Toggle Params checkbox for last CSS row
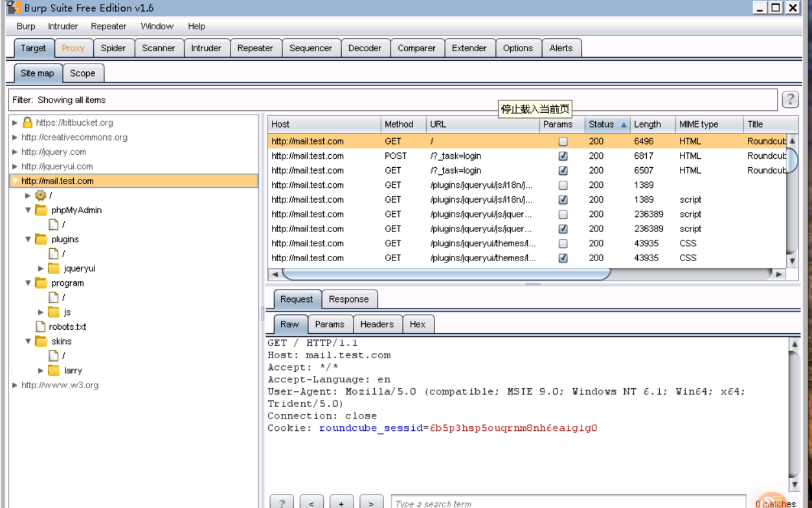This screenshot has width=812, height=508. (563, 258)
